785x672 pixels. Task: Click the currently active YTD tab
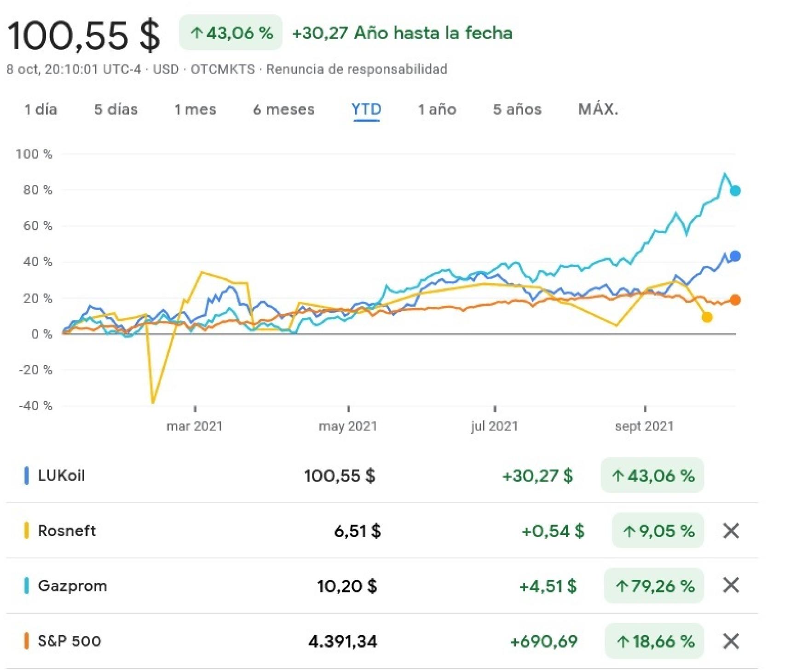(x=366, y=109)
